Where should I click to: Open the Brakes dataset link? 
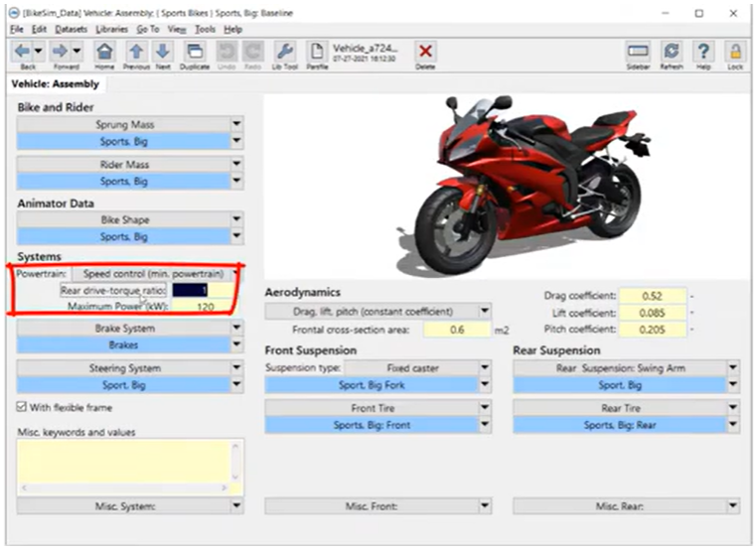coord(123,344)
